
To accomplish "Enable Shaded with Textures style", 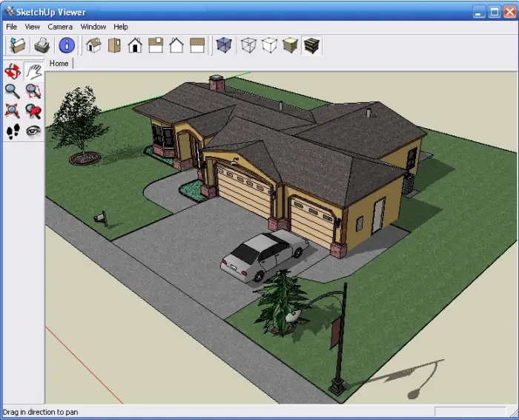I will [312, 45].
